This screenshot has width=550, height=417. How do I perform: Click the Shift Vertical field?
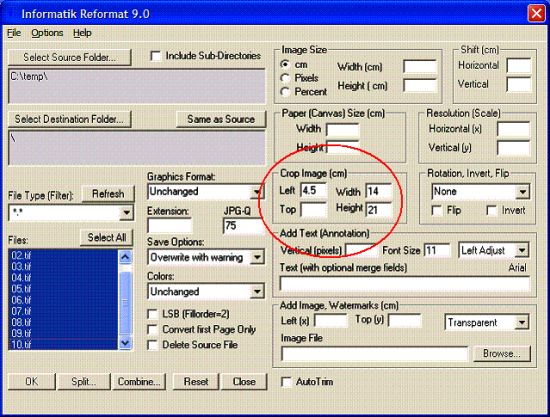coord(519,85)
